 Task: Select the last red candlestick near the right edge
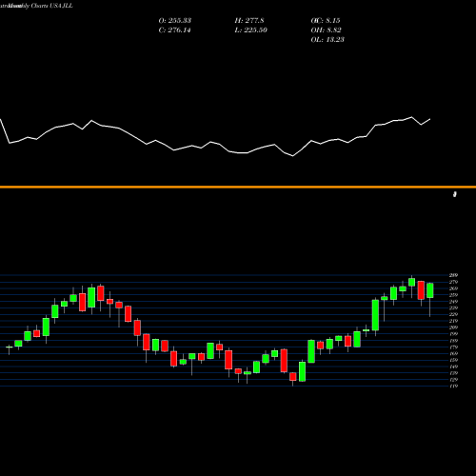[x=421, y=290]
